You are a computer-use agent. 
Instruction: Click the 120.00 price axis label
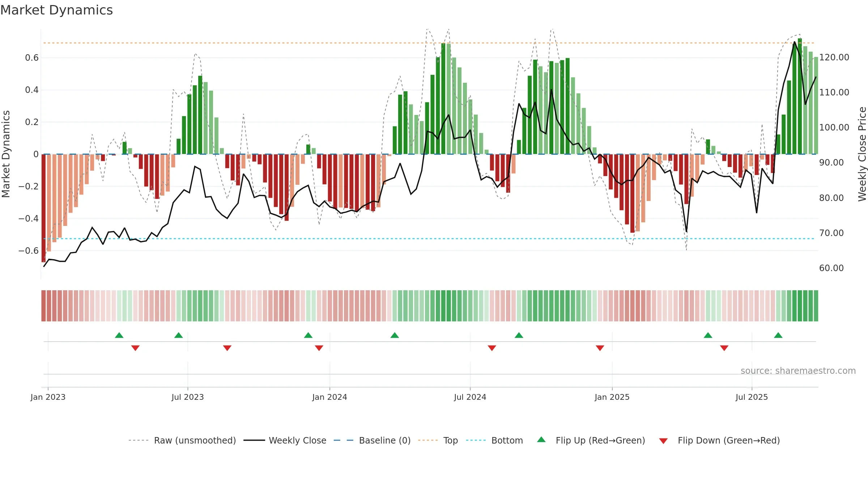[834, 57]
